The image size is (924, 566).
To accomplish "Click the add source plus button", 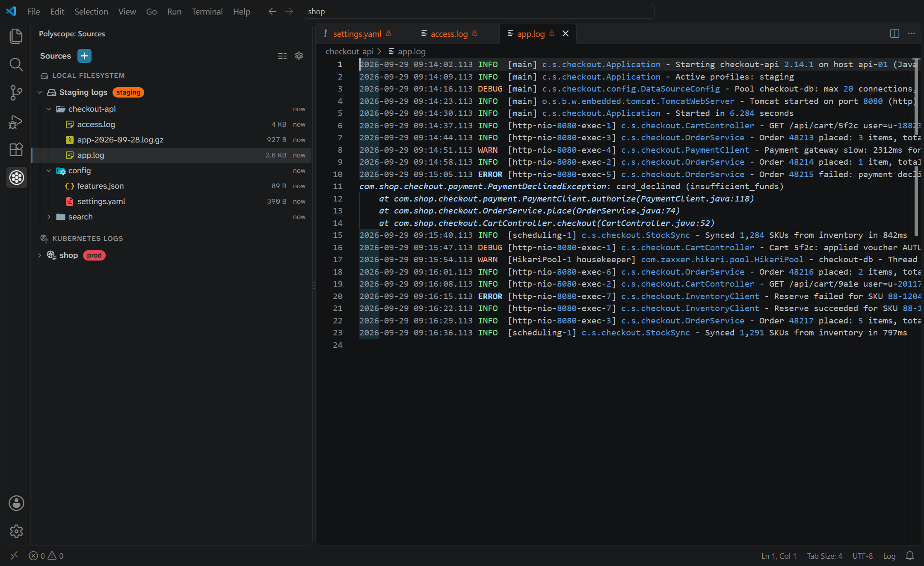I will tap(84, 56).
